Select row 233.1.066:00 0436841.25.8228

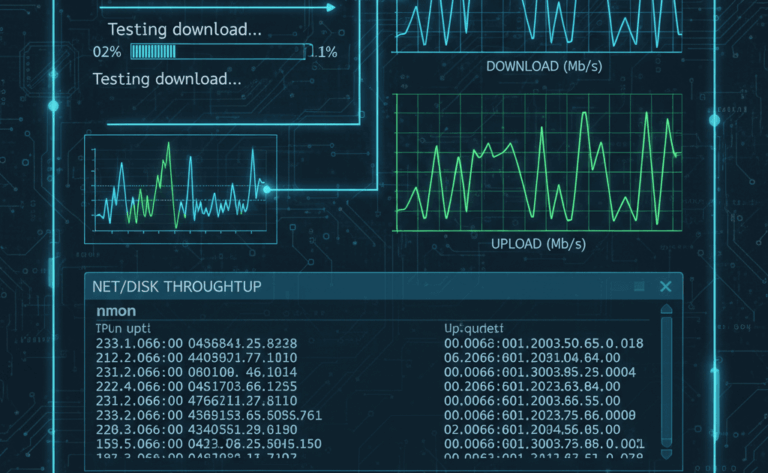[x=196, y=344]
